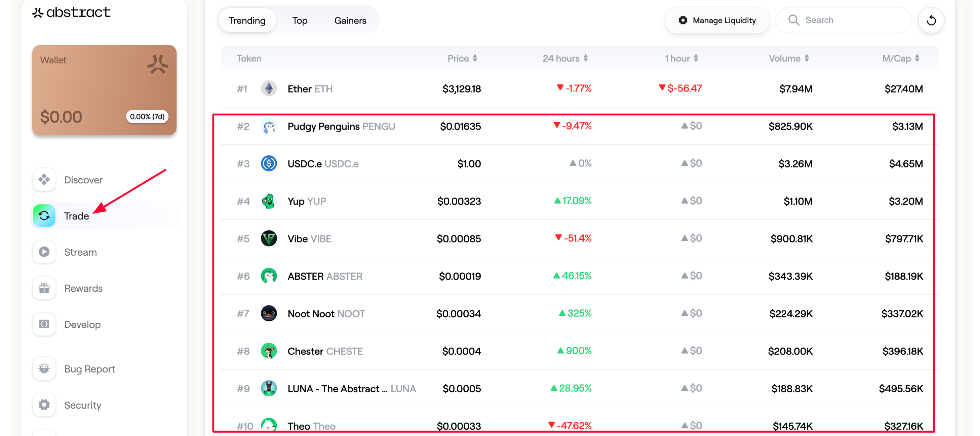Click the Discover sidebar icon

[44, 179]
